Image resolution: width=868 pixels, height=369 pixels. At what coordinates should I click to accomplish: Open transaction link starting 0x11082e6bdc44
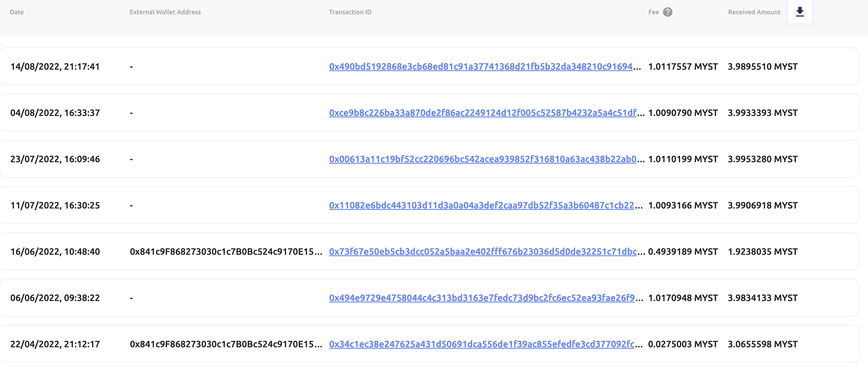coord(481,205)
